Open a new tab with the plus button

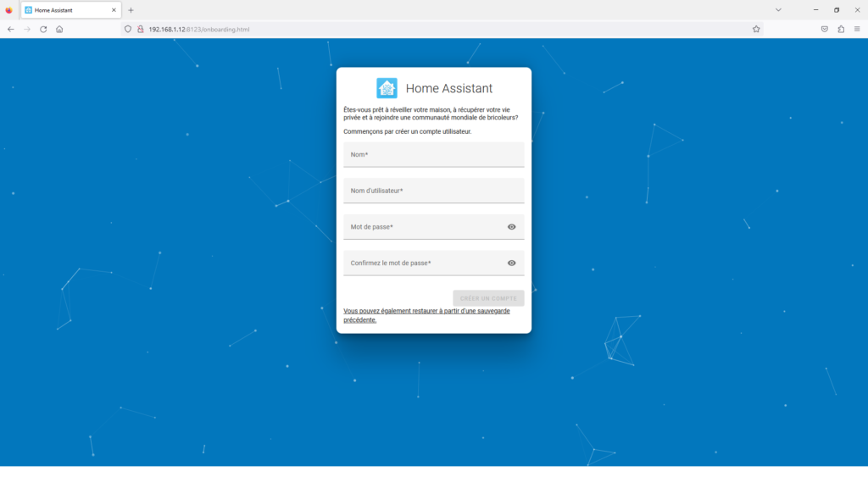(130, 9)
